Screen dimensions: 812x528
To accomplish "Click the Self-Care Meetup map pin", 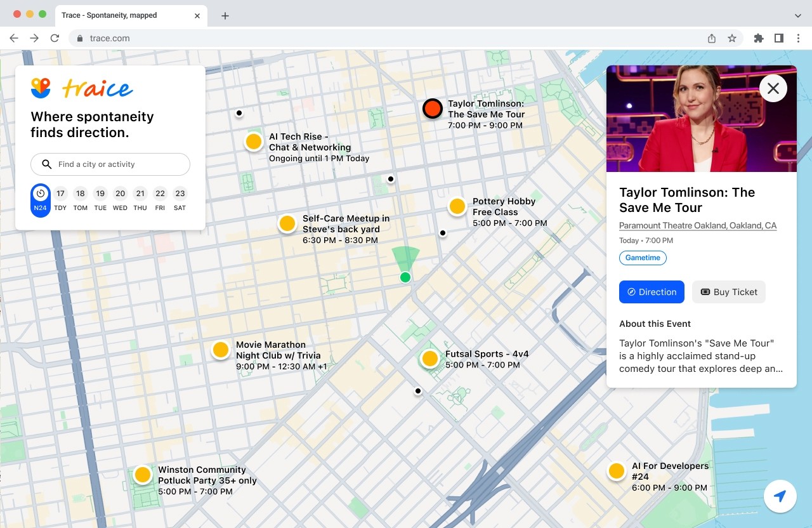I will tap(287, 223).
